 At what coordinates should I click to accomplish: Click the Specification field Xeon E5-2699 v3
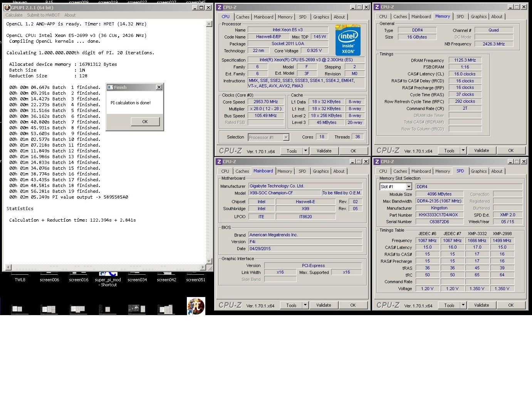tap(306, 60)
